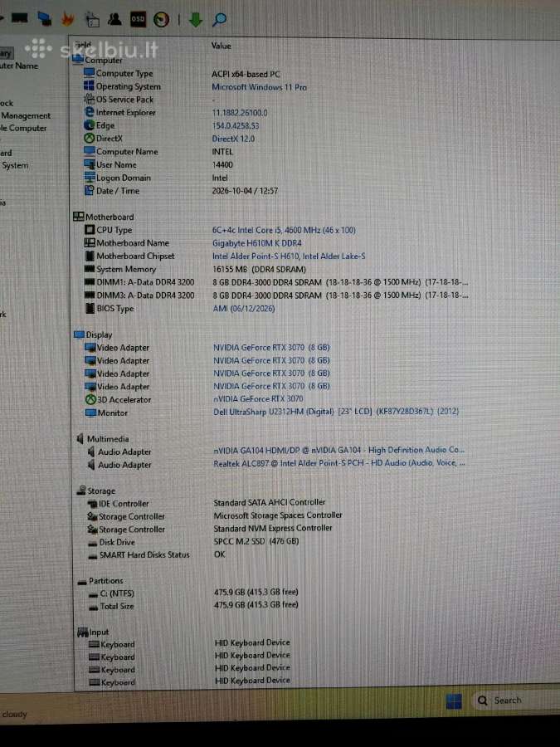Click the Operating System Windows icon
560x747 pixels.
89,85
